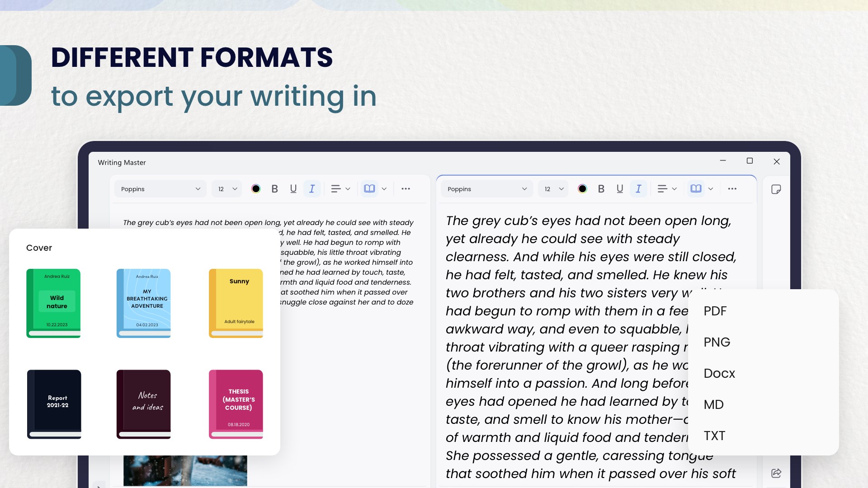868x488 pixels.
Task: Select MD export format option
Action: (713, 404)
